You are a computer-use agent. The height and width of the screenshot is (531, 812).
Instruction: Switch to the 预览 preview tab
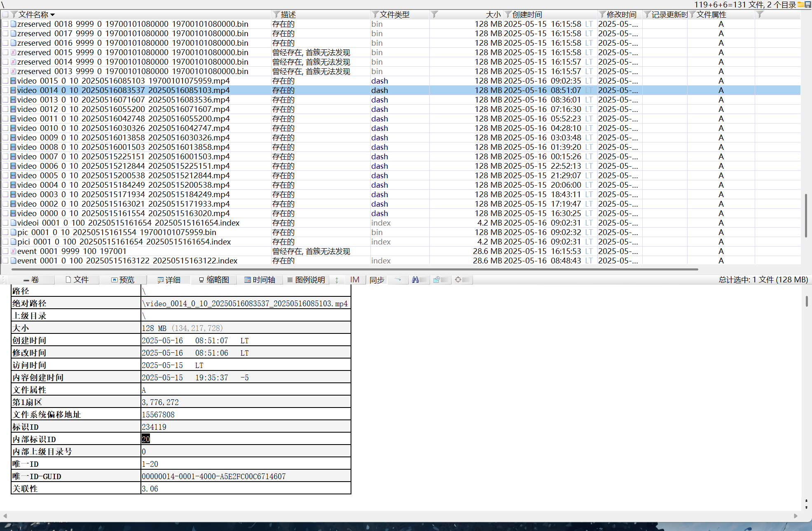click(x=123, y=280)
